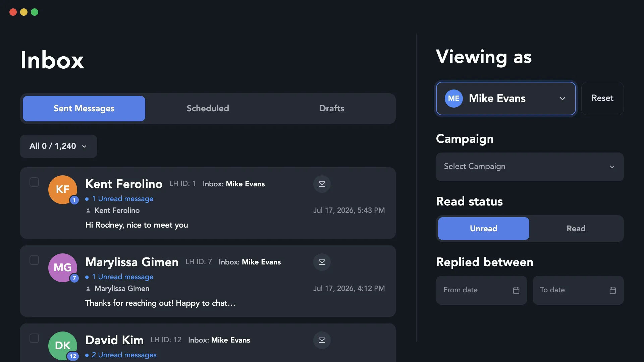
Task: Click the envelope icon on Marylissa Gimen's row
Action: point(322,262)
